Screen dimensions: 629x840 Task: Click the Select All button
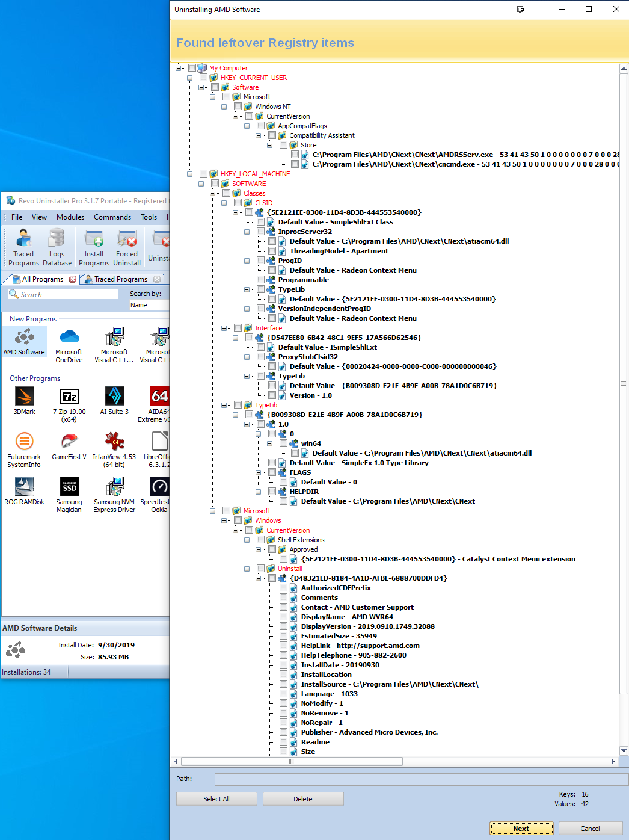pyautogui.click(x=216, y=799)
